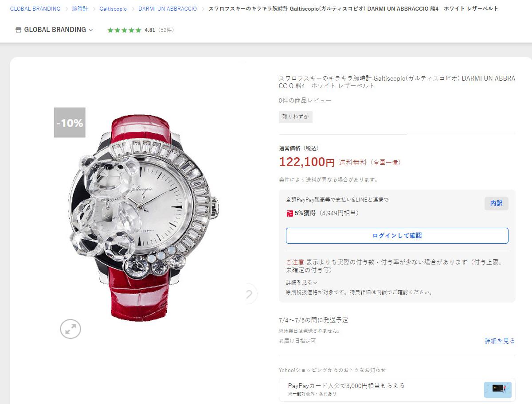Open the 内訳 breakdown button
The width and height of the screenshot is (532, 404).
point(496,203)
